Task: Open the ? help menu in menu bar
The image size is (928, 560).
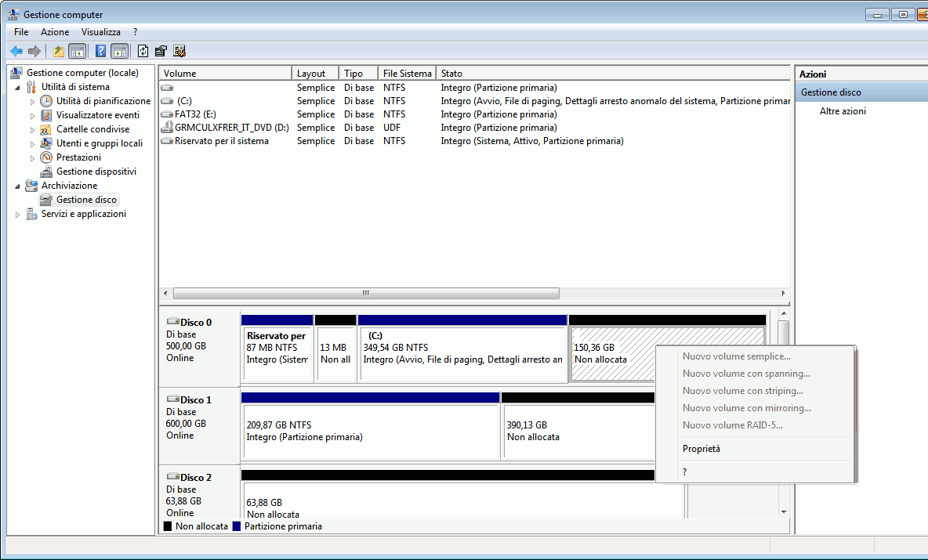Action: (135, 32)
